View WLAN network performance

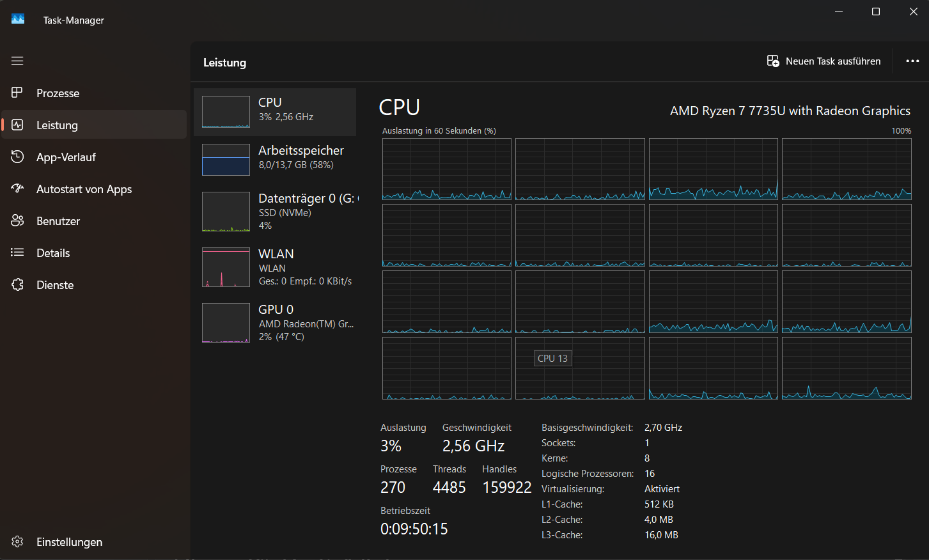point(275,267)
